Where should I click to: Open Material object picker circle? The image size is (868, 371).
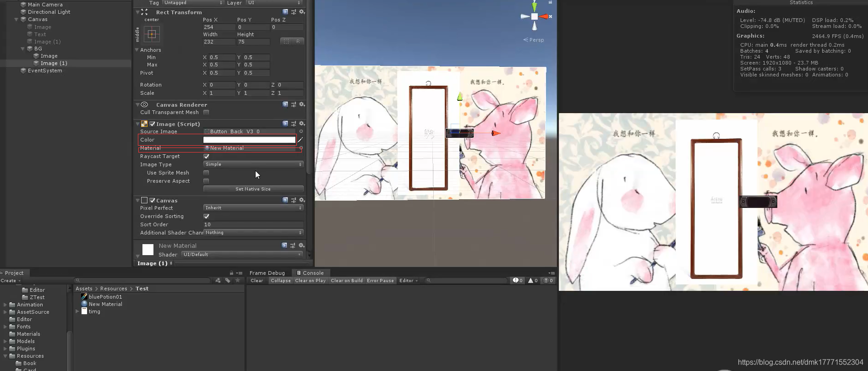point(301,148)
